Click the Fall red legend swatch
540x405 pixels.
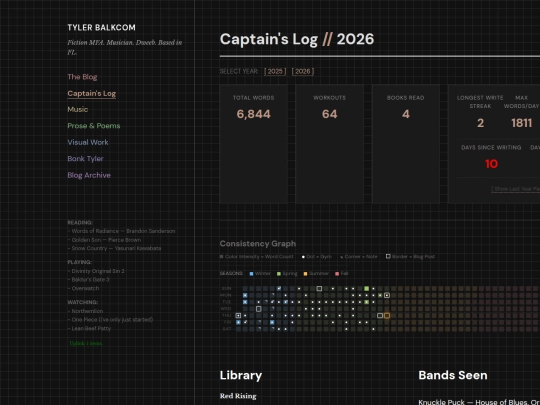(x=337, y=274)
